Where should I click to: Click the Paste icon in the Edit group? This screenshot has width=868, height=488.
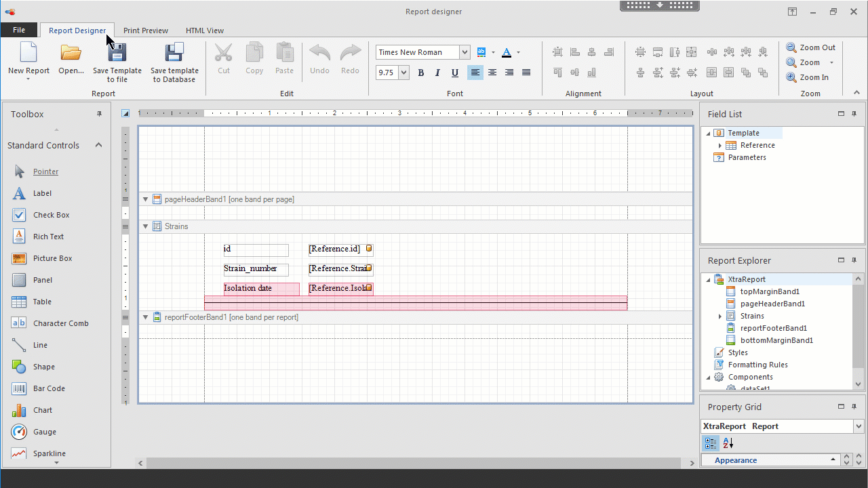pyautogui.click(x=284, y=59)
